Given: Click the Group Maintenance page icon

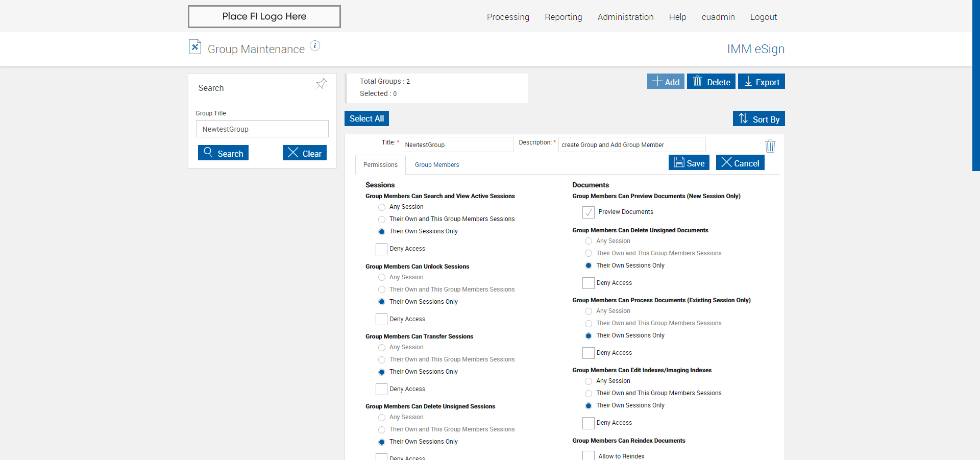Looking at the screenshot, I should (x=195, y=47).
